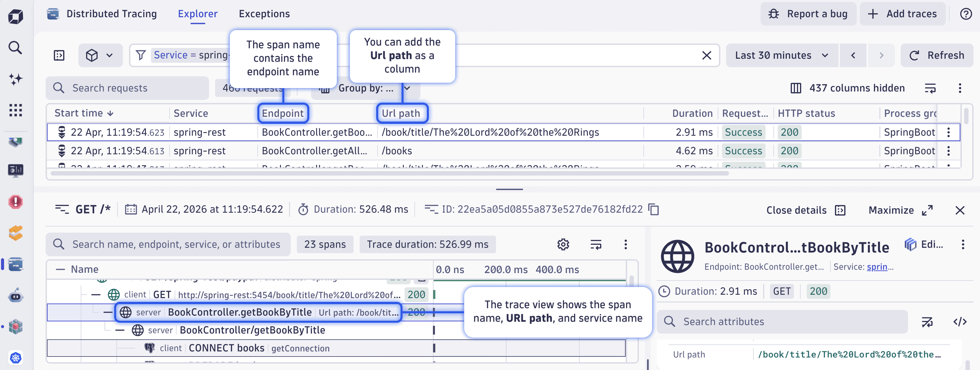Click the Report a bug button

tap(808, 14)
